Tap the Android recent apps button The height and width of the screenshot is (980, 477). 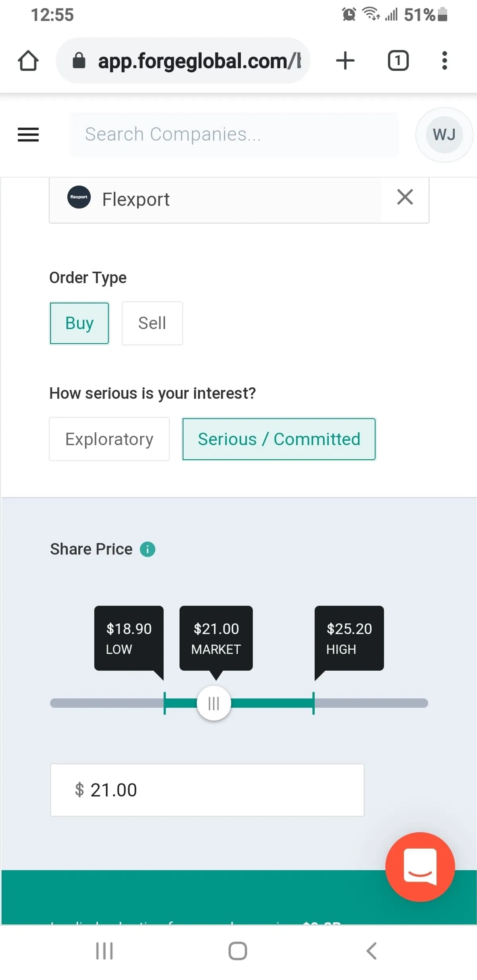105,951
